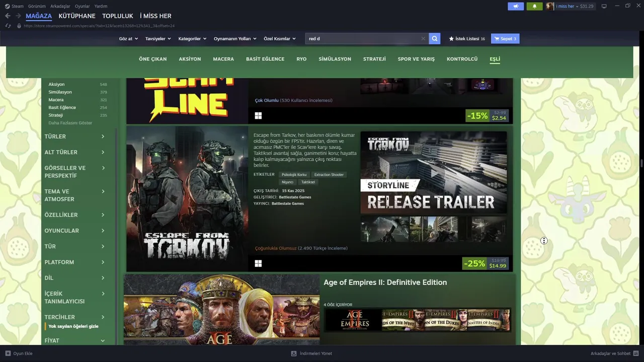The height and width of the screenshot is (362, 644).
Task: Click the Age of Empires II banner image
Action: (221, 309)
